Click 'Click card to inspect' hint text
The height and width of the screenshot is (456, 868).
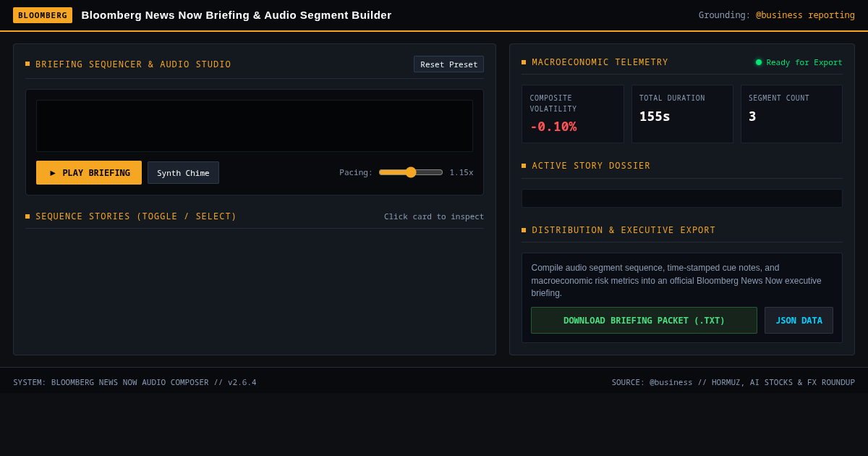click(x=434, y=216)
